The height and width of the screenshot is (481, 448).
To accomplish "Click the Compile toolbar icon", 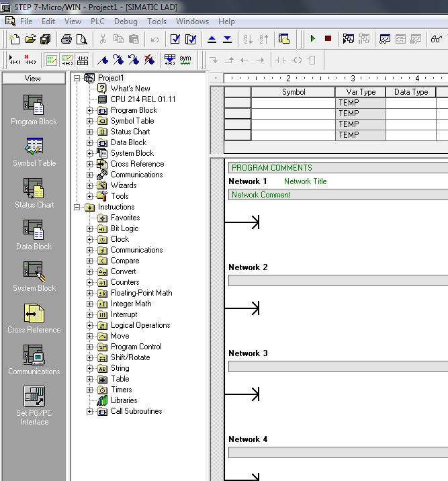I will [x=175, y=39].
